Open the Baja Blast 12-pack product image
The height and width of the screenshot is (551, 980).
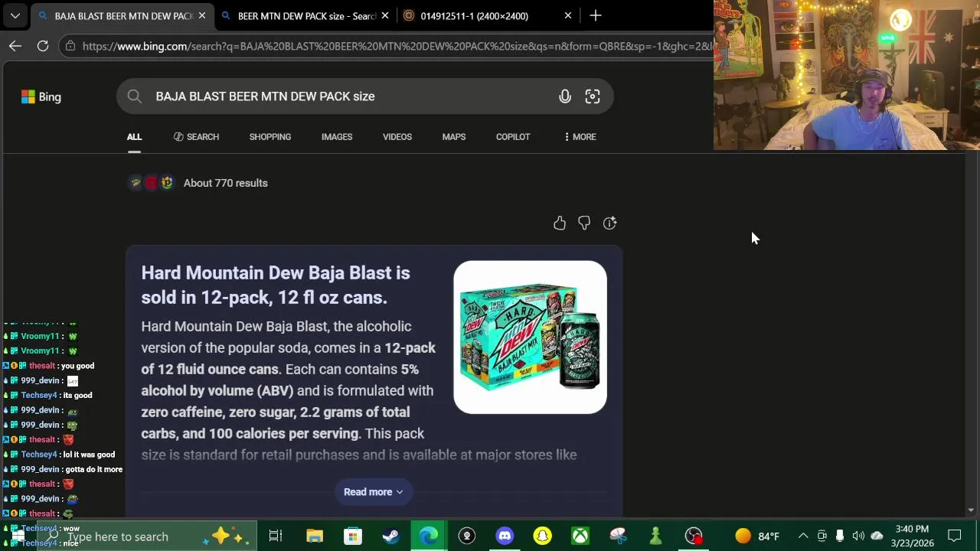(x=530, y=337)
